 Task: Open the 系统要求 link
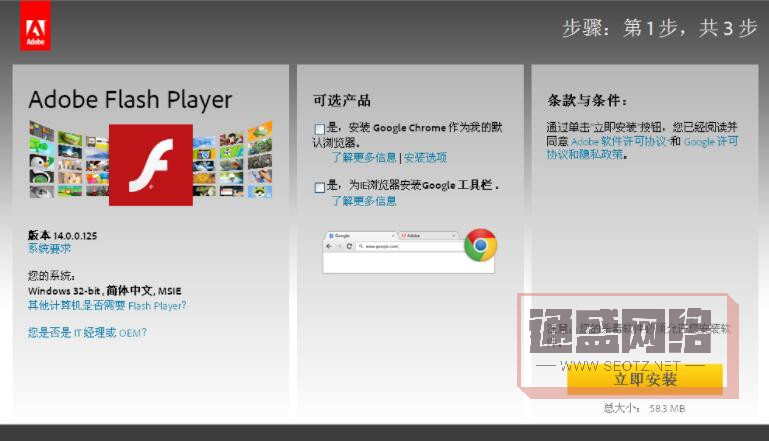(x=49, y=248)
